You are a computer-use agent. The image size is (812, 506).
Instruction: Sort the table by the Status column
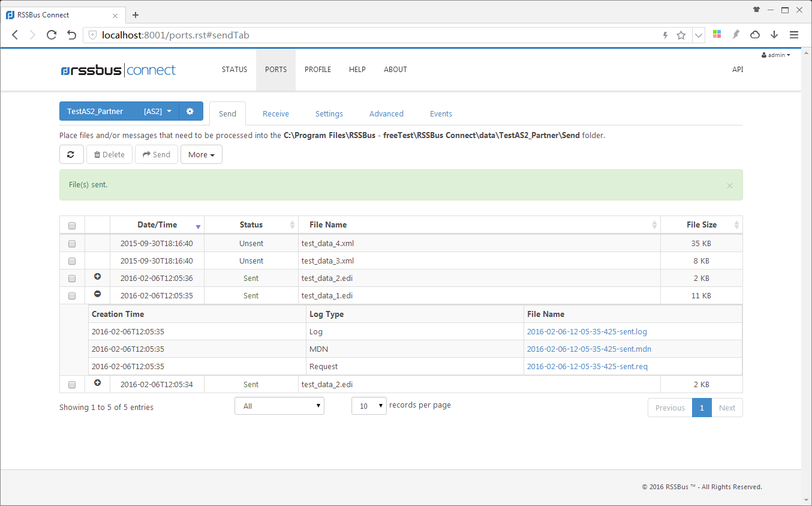[x=251, y=224]
